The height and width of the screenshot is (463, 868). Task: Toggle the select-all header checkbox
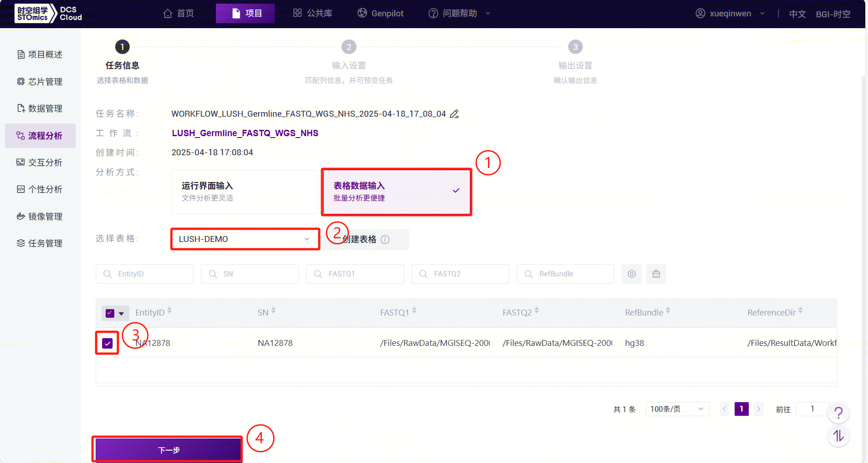[110, 313]
